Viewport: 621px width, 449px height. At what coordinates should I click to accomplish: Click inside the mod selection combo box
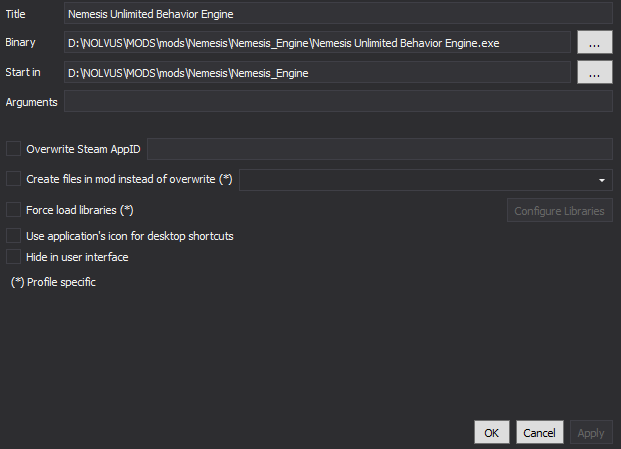click(x=426, y=180)
